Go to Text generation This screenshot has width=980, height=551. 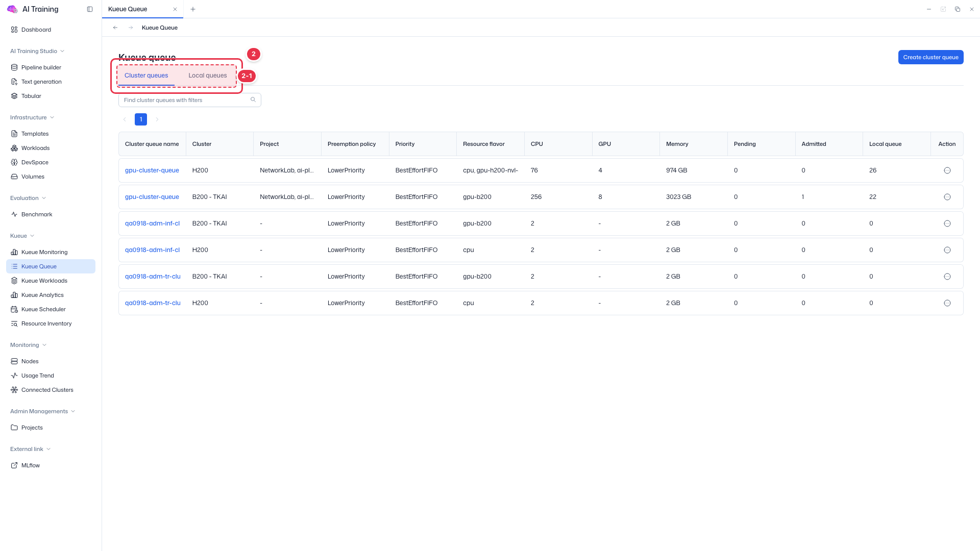tap(41, 82)
